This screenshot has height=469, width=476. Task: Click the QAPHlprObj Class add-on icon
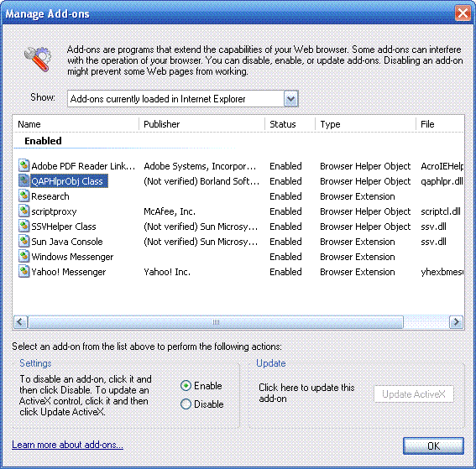(x=24, y=181)
